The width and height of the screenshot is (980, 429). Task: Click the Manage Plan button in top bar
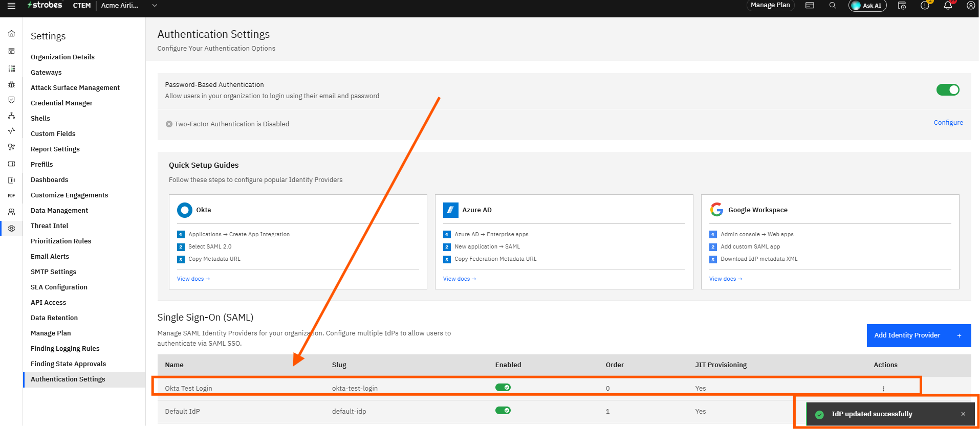(770, 5)
